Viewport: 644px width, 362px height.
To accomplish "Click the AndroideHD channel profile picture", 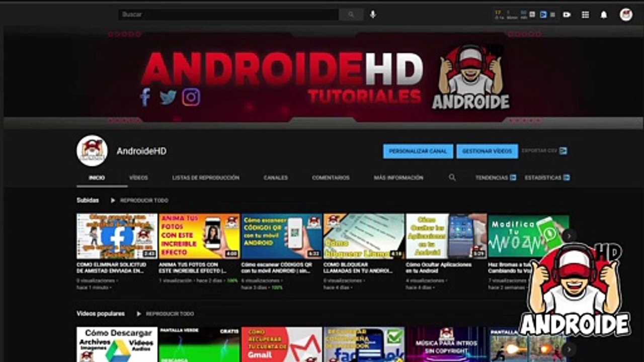I will (92, 150).
